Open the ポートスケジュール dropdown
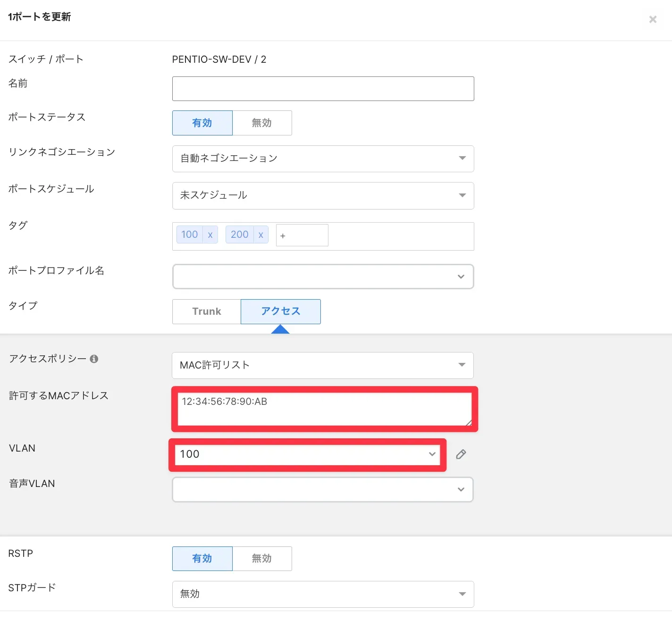The image size is (672, 621). (323, 195)
